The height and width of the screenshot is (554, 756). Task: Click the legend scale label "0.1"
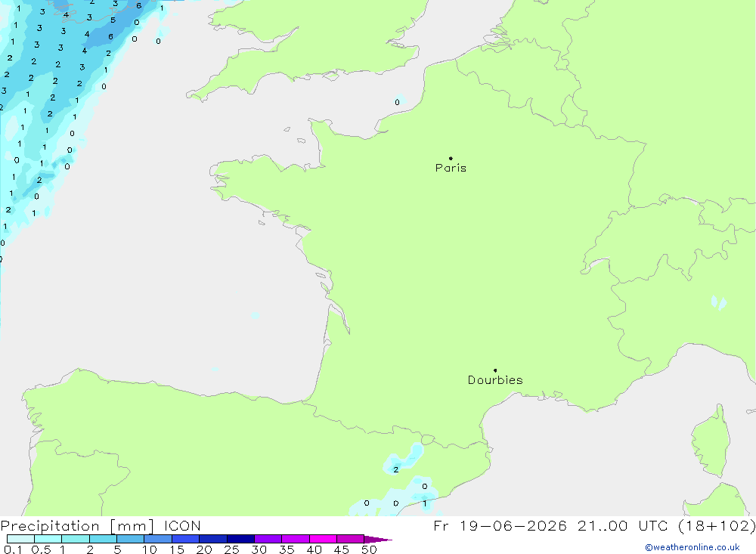[x=13, y=549]
